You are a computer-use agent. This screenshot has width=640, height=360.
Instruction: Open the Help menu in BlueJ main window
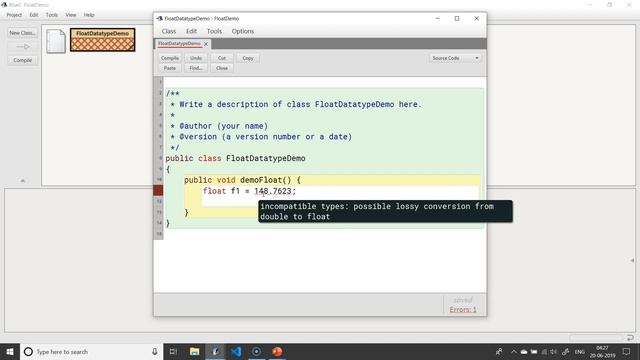[89, 15]
